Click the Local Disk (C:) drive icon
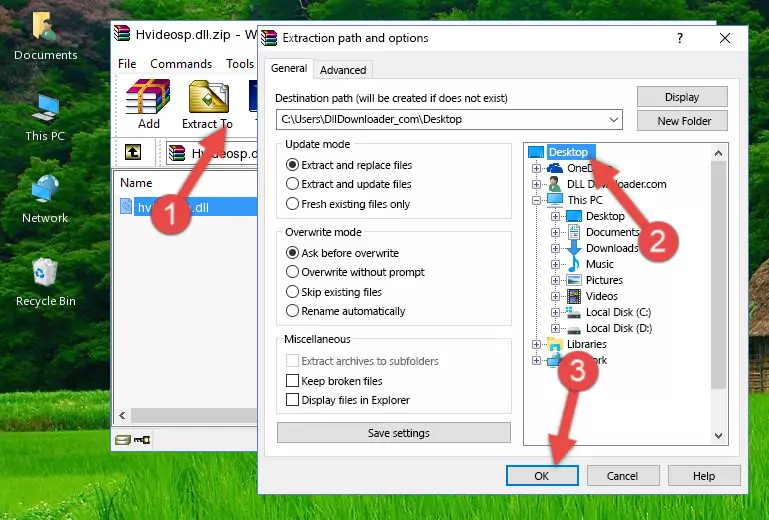The width and height of the screenshot is (769, 520). 574,312
